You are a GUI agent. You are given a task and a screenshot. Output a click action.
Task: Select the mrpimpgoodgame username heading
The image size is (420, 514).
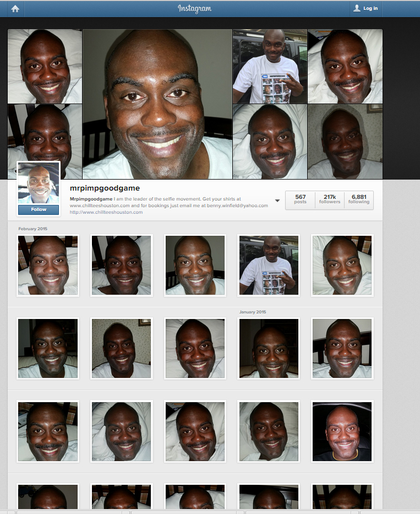(x=105, y=188)
